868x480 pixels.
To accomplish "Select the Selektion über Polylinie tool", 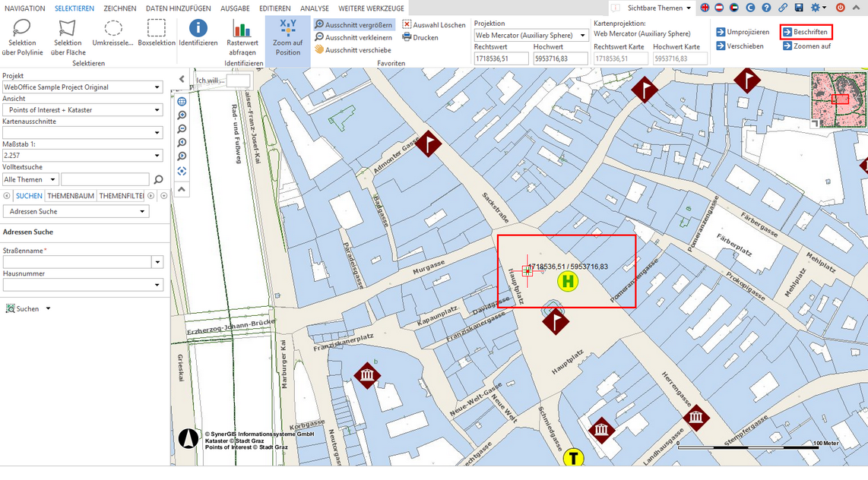I will [x=22, y=37].
